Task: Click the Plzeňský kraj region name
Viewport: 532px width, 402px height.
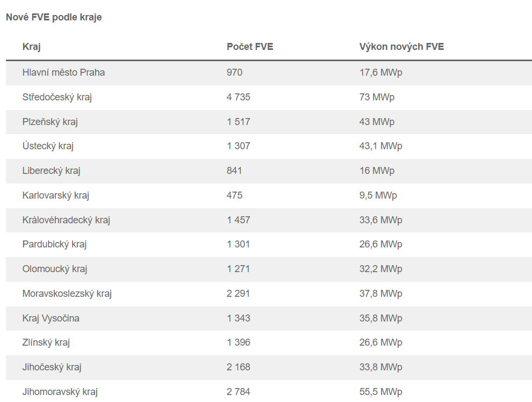Action: [50, 122]
